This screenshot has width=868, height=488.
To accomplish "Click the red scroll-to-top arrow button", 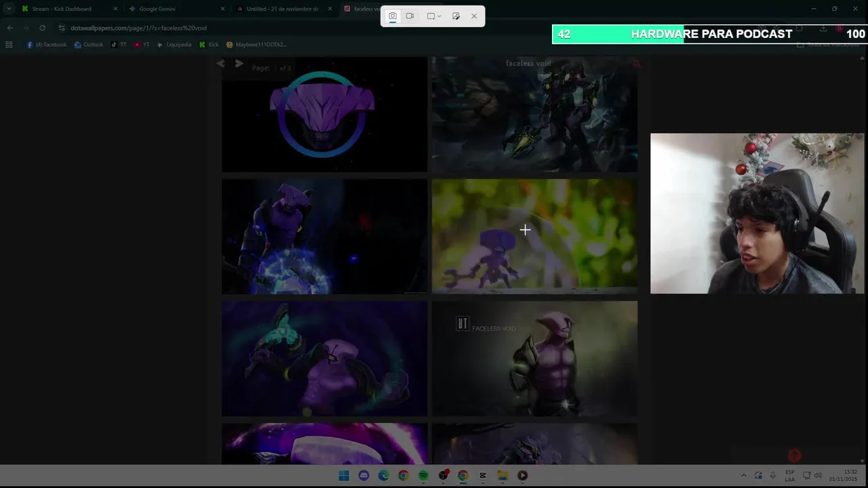I will [794, 455].
